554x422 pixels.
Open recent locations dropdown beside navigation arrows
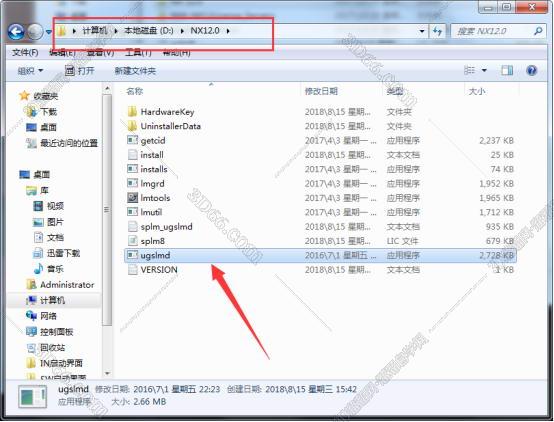(x=49, y=32)
